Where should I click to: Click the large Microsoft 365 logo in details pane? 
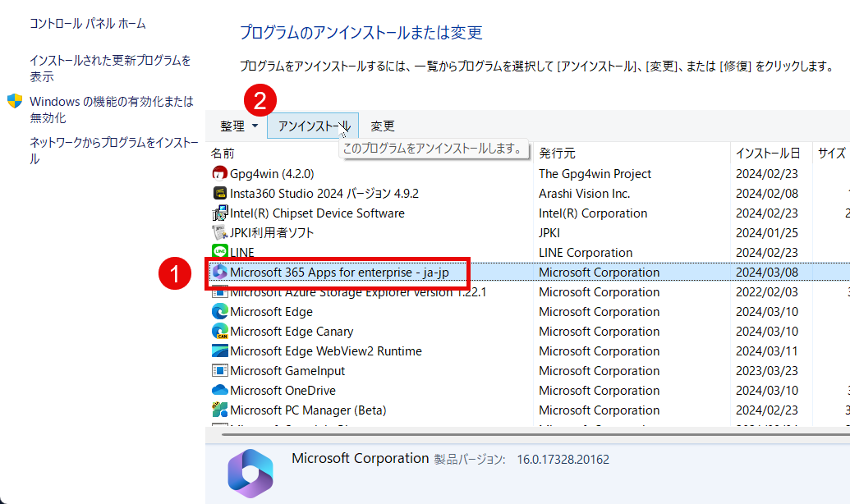[250, 473]
